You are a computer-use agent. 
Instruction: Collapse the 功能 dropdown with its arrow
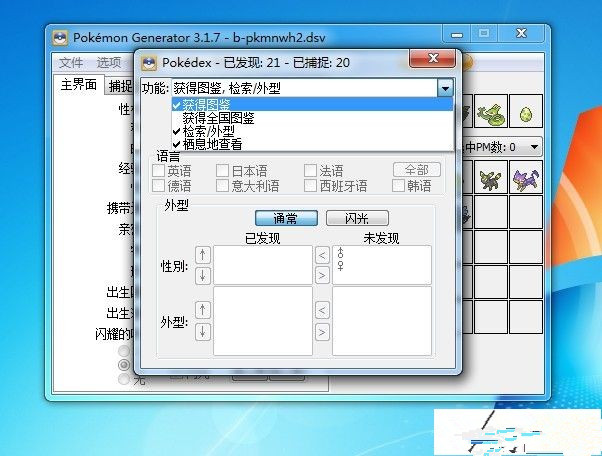[445, 88]
